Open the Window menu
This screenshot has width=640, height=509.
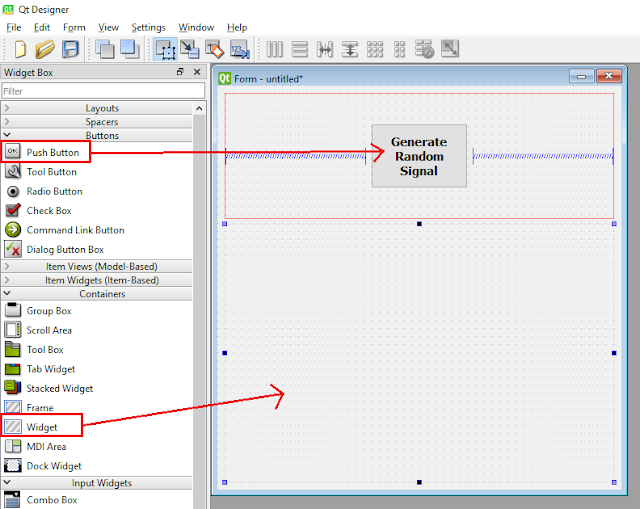196,27
